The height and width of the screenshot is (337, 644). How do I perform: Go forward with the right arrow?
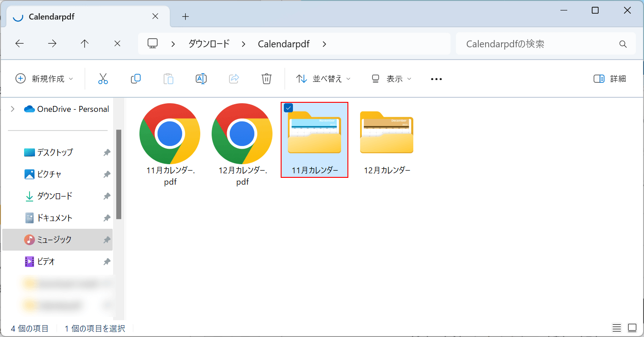pos(52,44)
